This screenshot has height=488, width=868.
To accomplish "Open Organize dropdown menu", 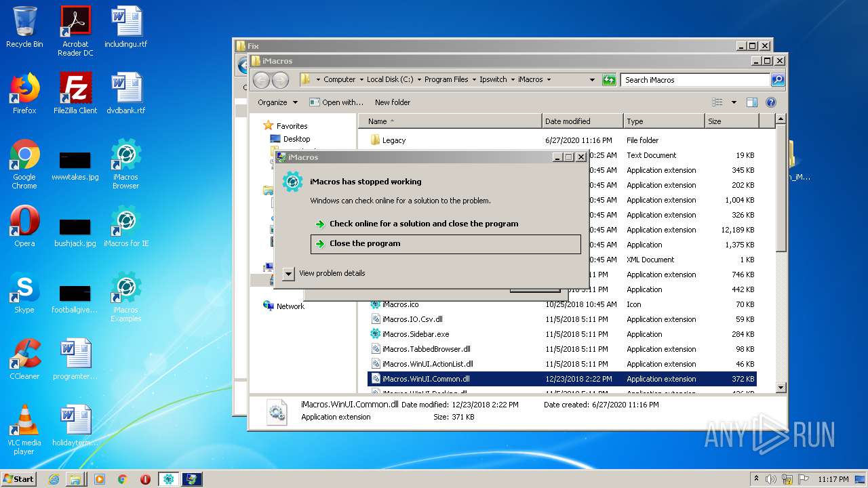I will pyautogui.click(x=277, y=102).
